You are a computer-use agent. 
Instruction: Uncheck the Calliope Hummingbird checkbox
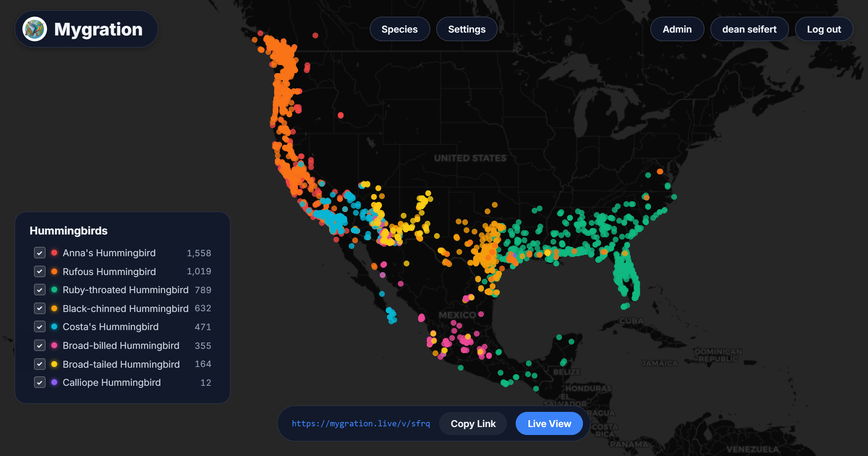pos(39,382)
